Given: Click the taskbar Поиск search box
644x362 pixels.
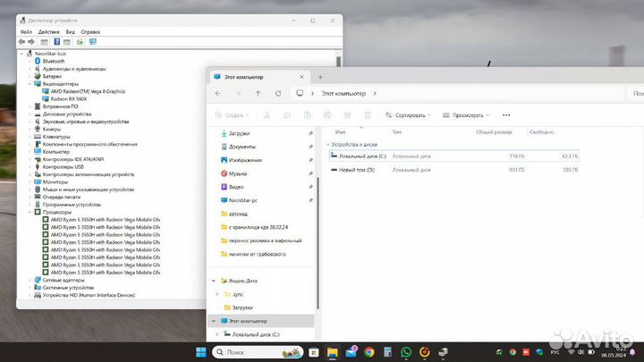Looking at the screenshot, I should click(258, 352).
